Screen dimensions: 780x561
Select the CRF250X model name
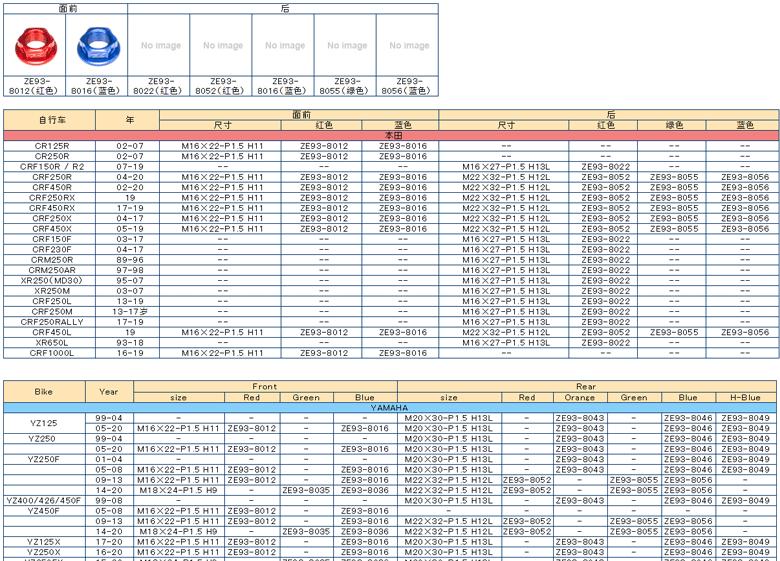click(52, 218)
